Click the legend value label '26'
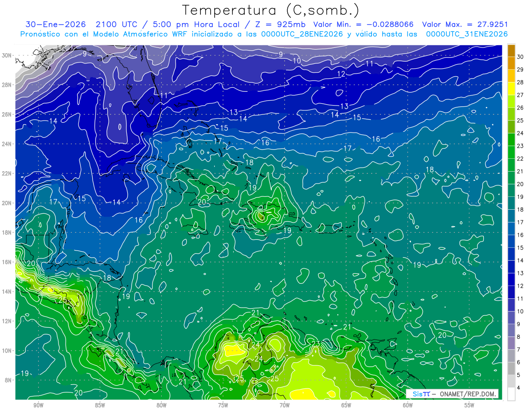 tap(520, 108)
